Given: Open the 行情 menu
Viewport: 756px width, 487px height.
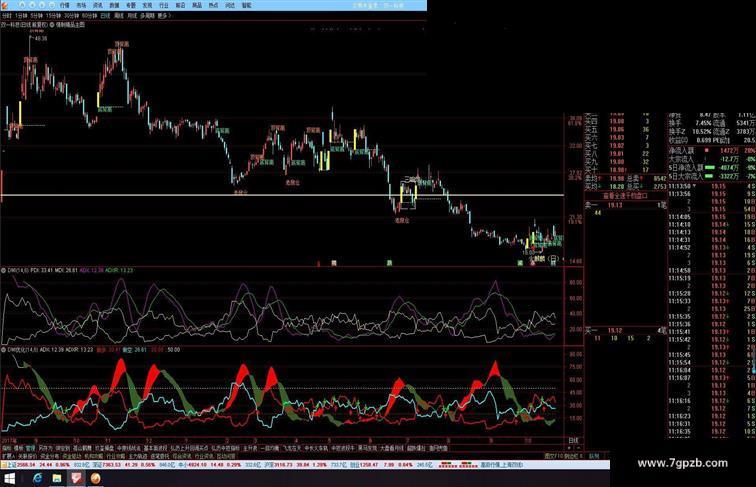Looking at the screenshot, I should [65, 5].
